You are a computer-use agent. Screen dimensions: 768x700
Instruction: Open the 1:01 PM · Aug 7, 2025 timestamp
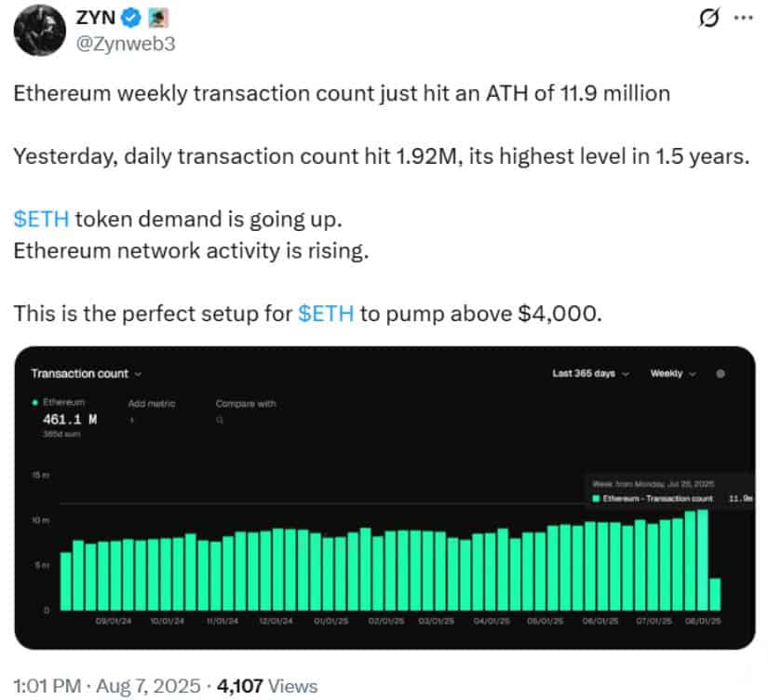click(107, 686)
